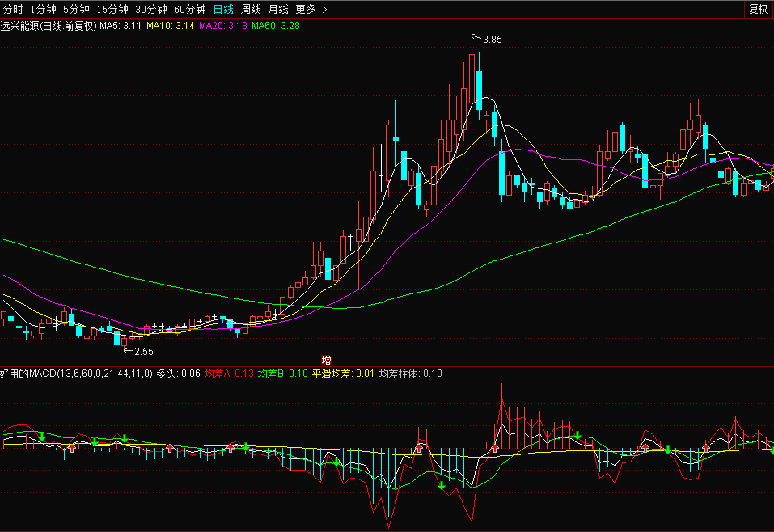Select the 周线 weekly chart tab
The image size is (774, 532).
click(x=252, y=9)
